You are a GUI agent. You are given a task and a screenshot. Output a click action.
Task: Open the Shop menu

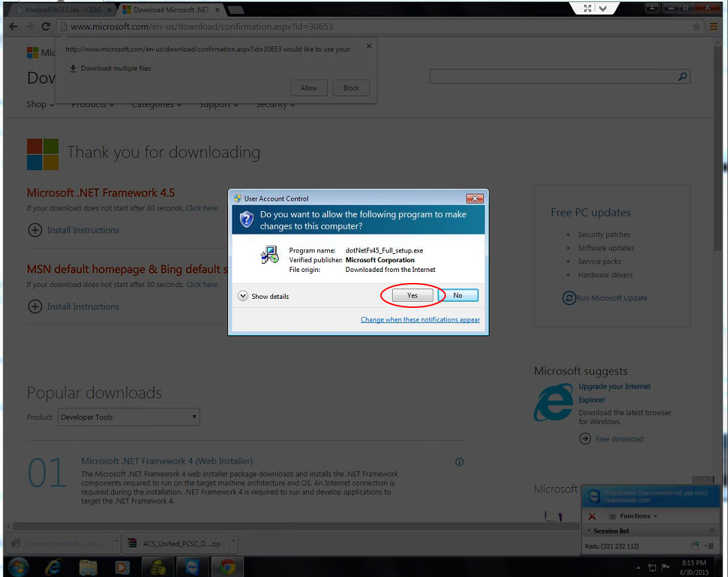[40, 104]
